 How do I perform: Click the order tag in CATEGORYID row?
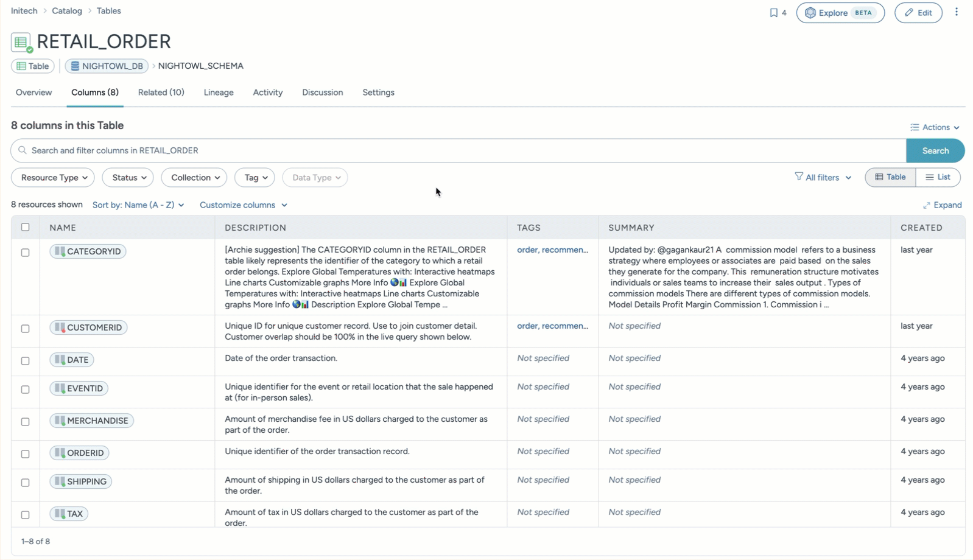[x=527, y=250]
